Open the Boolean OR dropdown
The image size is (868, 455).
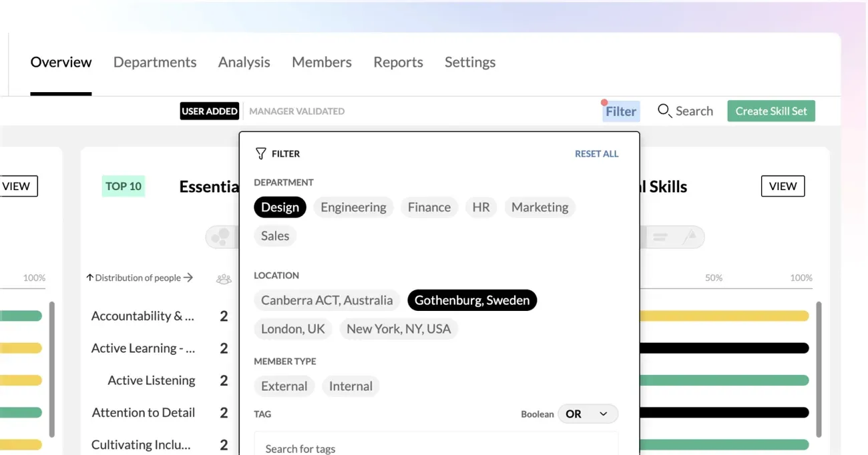click(588, 414)
